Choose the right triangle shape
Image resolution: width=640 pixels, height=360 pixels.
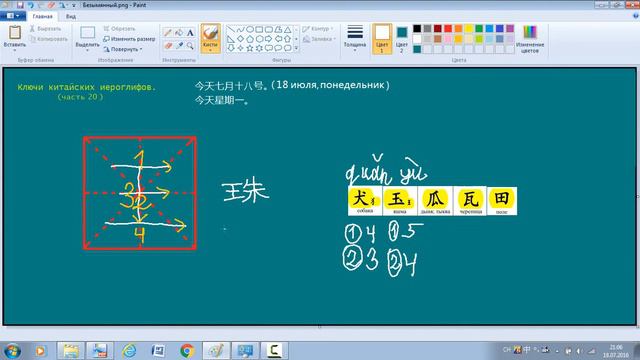pyautogui.click(x=231, y=39)
